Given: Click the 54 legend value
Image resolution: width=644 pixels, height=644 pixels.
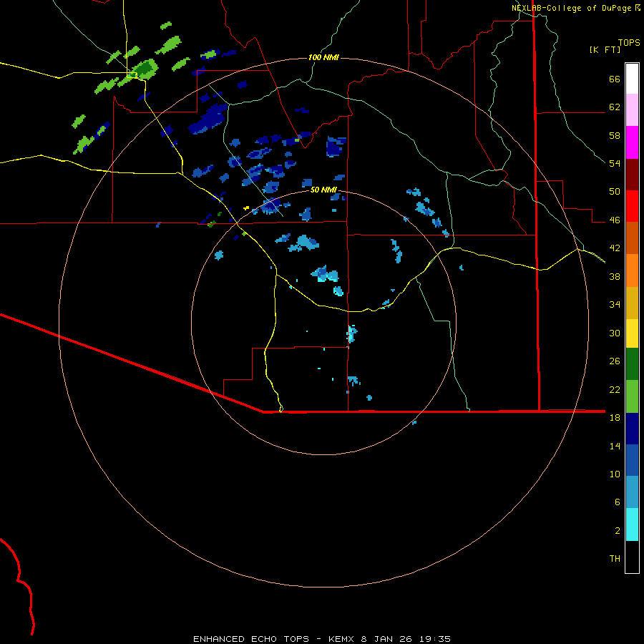Looking at the screenshot, I should [615, 163].
